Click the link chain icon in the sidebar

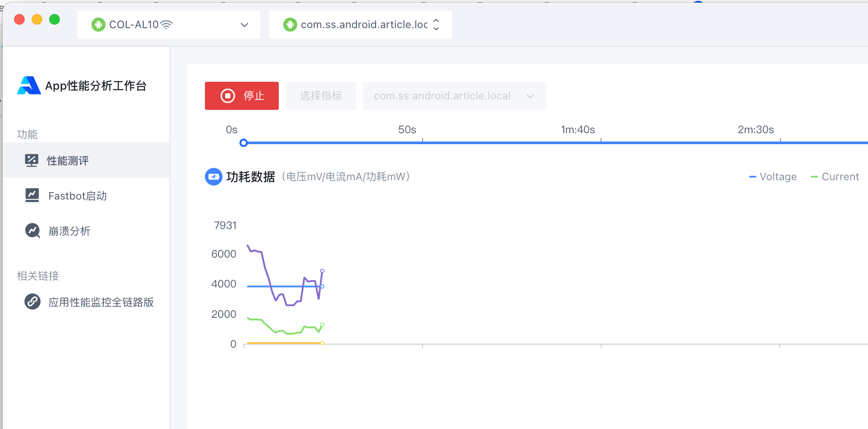(x=33, y=302)
